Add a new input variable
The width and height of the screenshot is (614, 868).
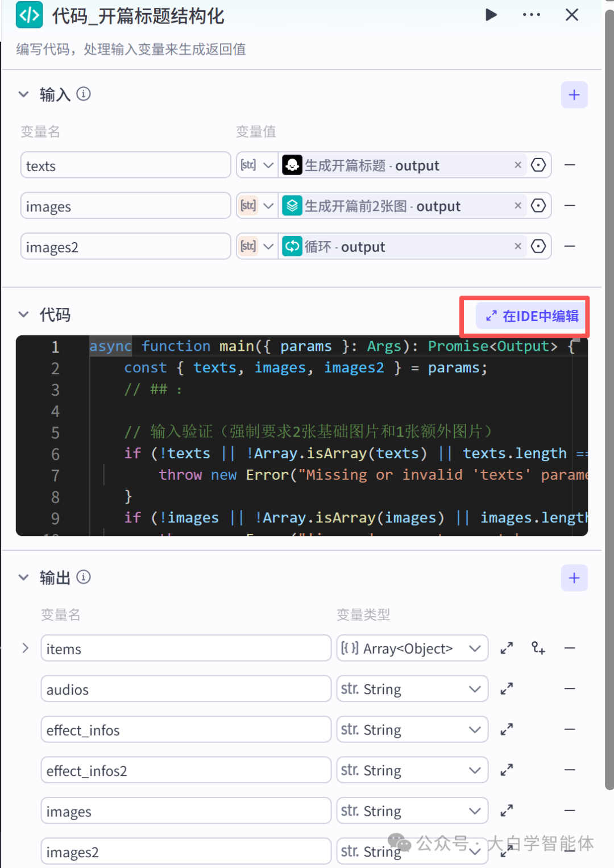574,94
